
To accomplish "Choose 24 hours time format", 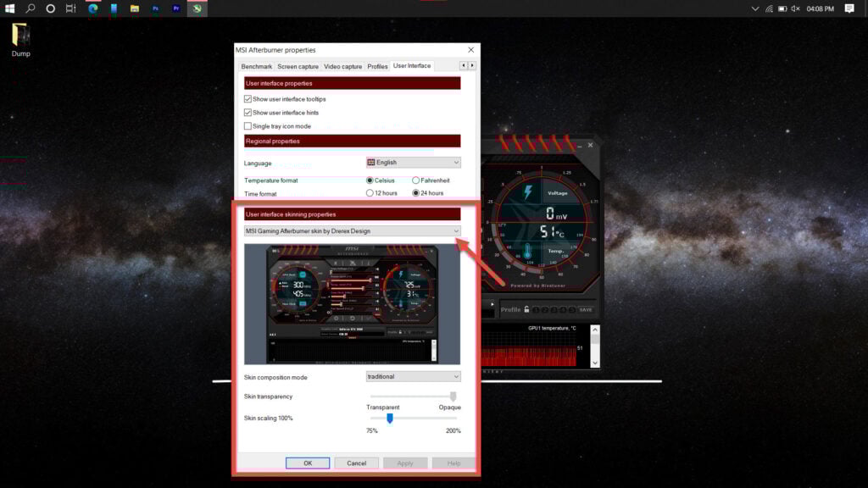I will click(415, 193).
